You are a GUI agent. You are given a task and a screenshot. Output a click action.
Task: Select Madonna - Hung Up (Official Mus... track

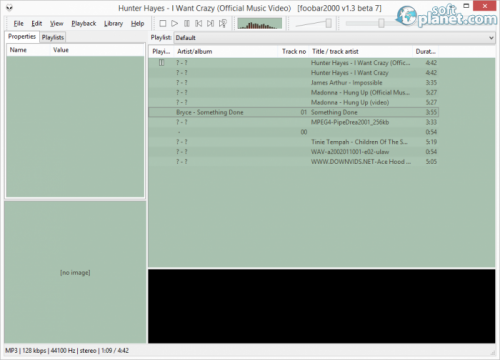point(293,92)
